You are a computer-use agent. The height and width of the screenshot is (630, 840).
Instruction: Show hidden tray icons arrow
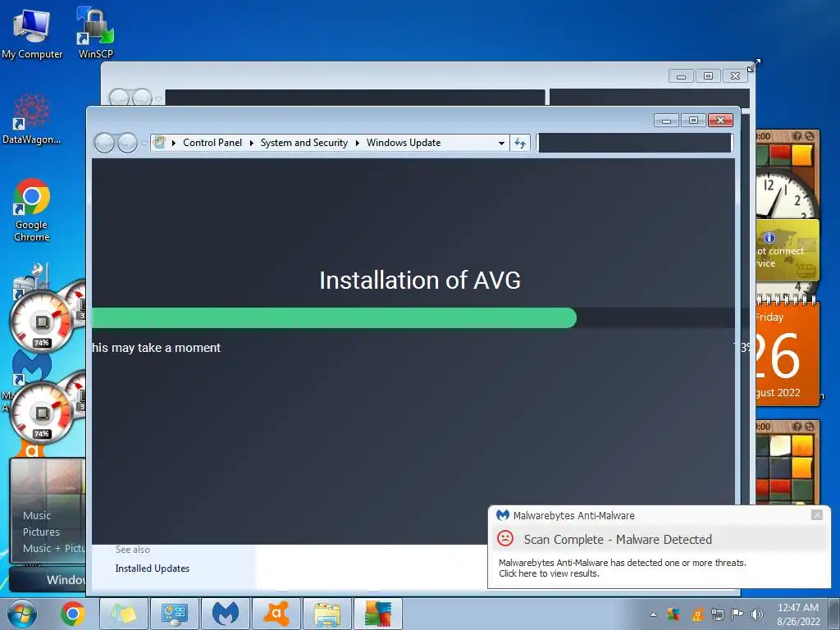click(653, 614)
